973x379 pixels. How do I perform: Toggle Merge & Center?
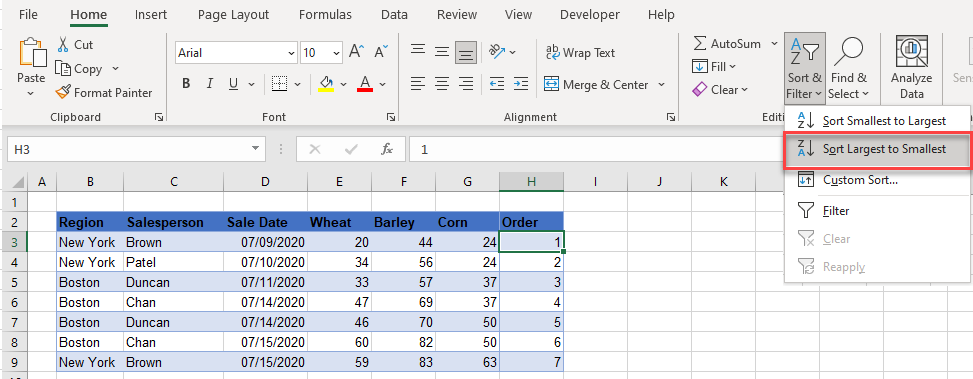pos(596,84)
